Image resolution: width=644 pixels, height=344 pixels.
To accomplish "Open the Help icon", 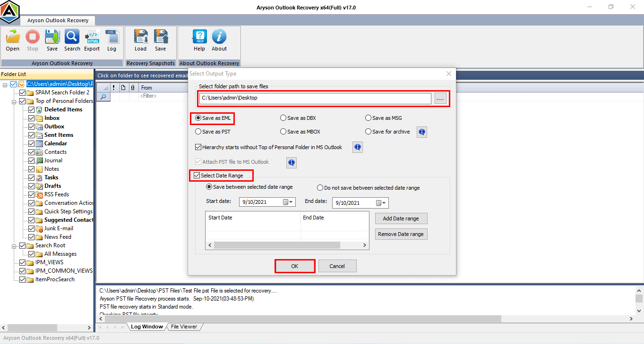I will pyautogui.click(x=199, y=37).
